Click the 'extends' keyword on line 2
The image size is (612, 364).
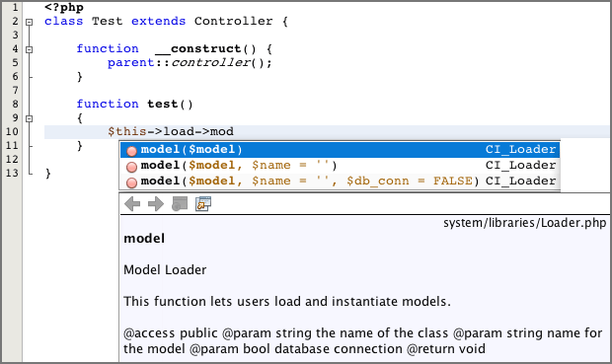(x=159, y=21)
